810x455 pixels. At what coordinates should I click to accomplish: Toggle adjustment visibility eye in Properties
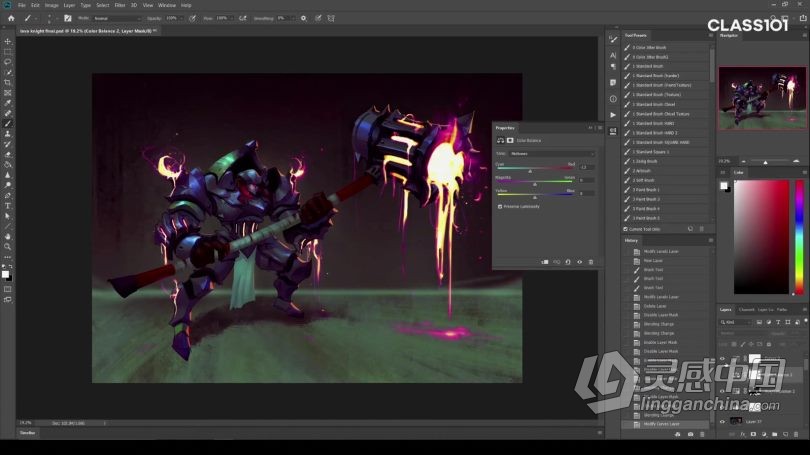click(580, 262)
